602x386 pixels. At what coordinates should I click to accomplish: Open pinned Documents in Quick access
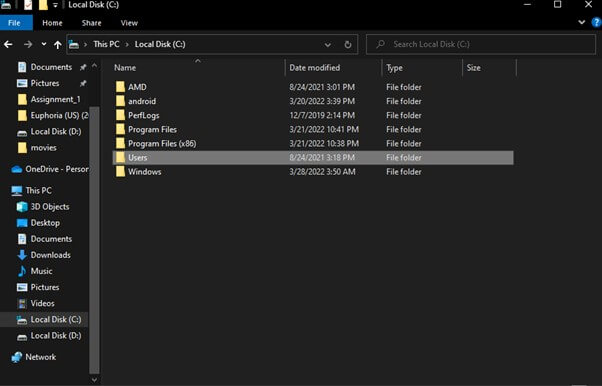click(x=51, y=67)
